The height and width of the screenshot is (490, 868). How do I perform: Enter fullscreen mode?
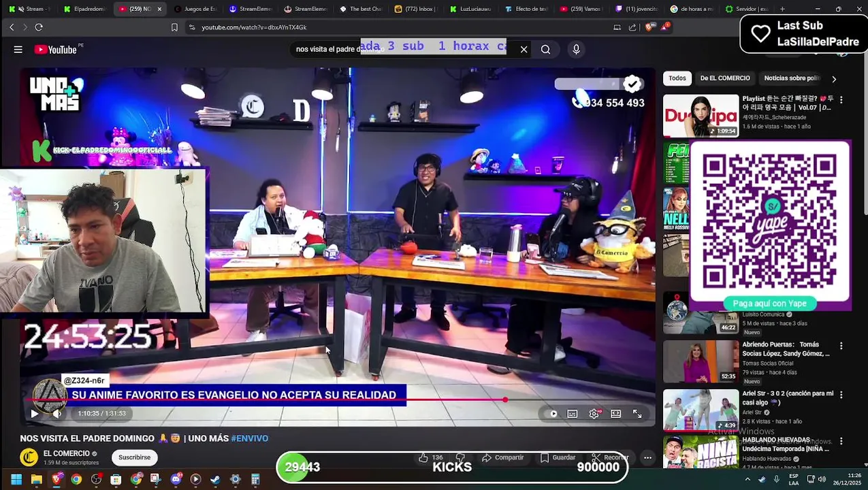[637, 413]
